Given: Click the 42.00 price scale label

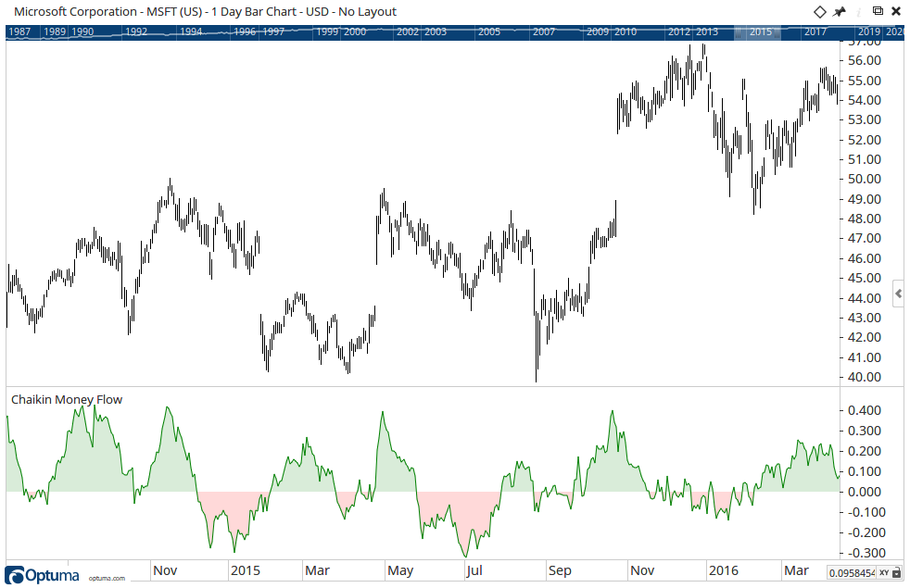Looking at the screenshot, I should (x=865, y=337).
